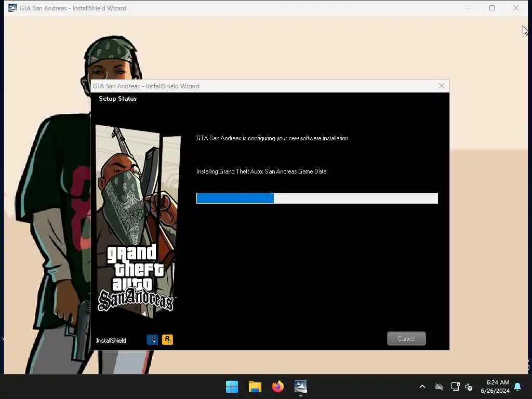Click the OneDrive cloud tray icon

[438, 387]
